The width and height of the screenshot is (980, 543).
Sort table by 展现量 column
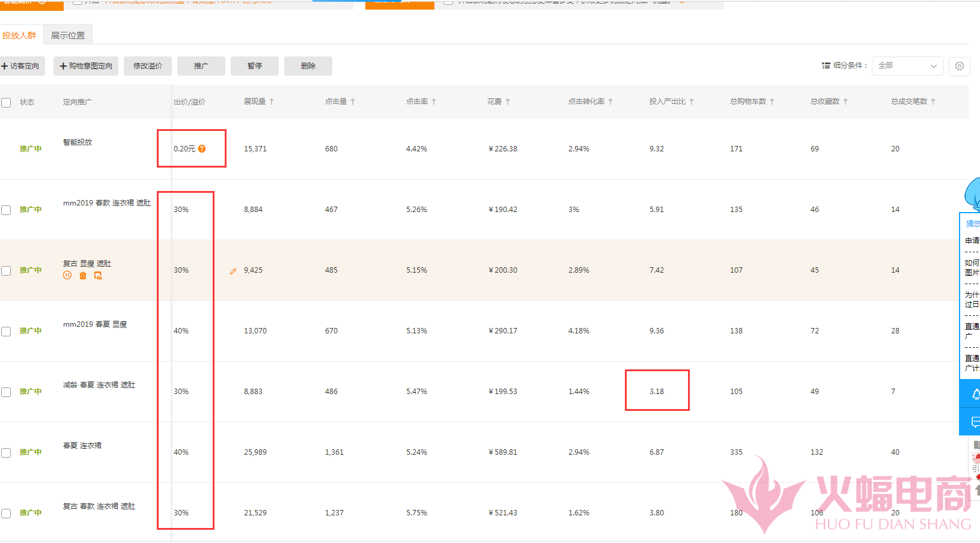(x=258, y=102)
